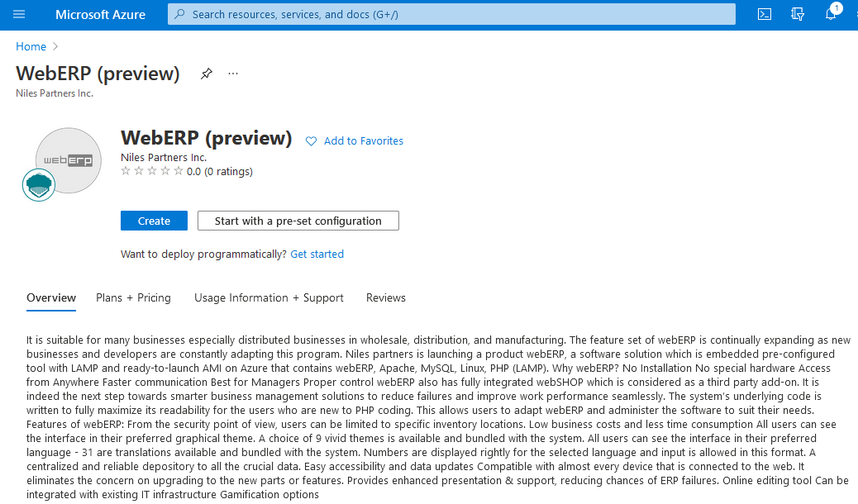Show the Reviews tab
Viewport: 858px width, 504px height.
[x=386, y=297]
